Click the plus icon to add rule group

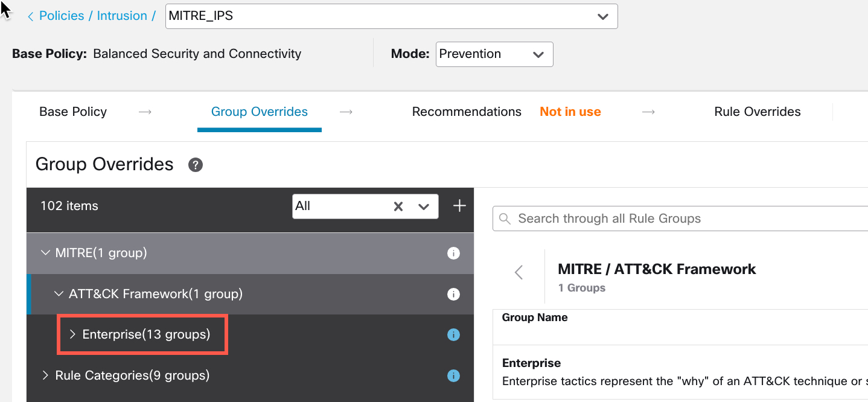(x=459, y=206)
